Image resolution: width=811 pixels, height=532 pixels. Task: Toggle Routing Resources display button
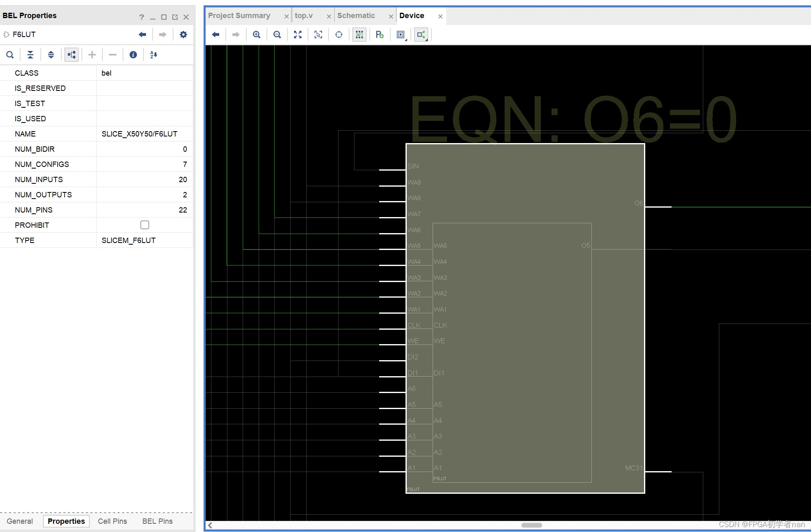[x=359, y=35]
